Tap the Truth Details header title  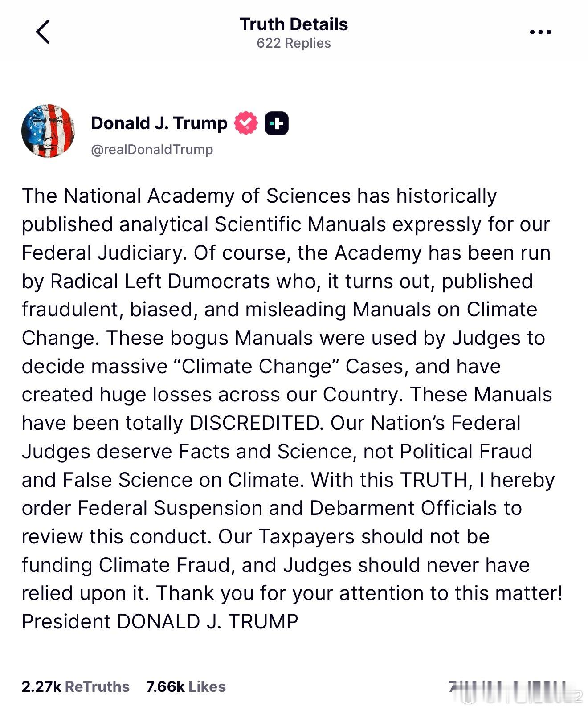294,24
